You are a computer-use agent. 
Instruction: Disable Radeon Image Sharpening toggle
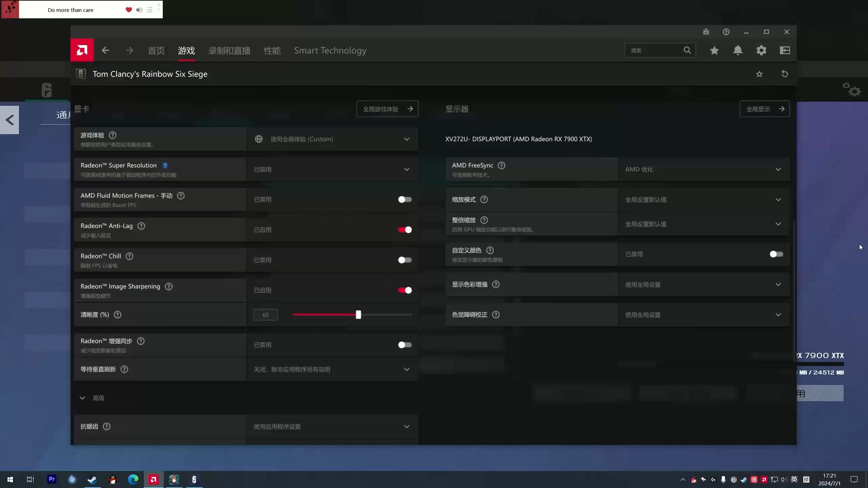pos(405,290)
